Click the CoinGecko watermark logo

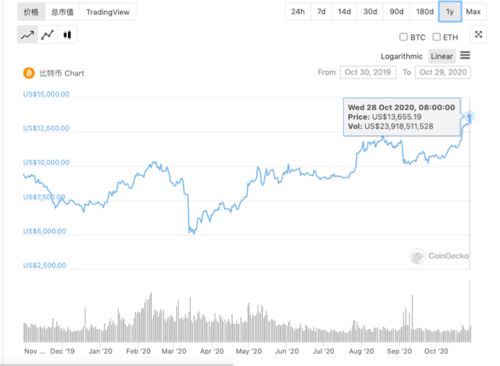[x=417, y=256]
